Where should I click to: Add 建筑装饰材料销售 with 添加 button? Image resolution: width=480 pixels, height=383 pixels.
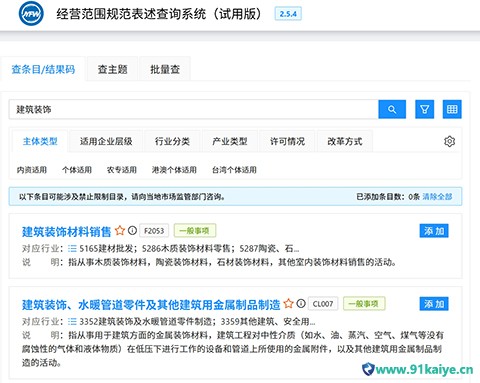434,231
